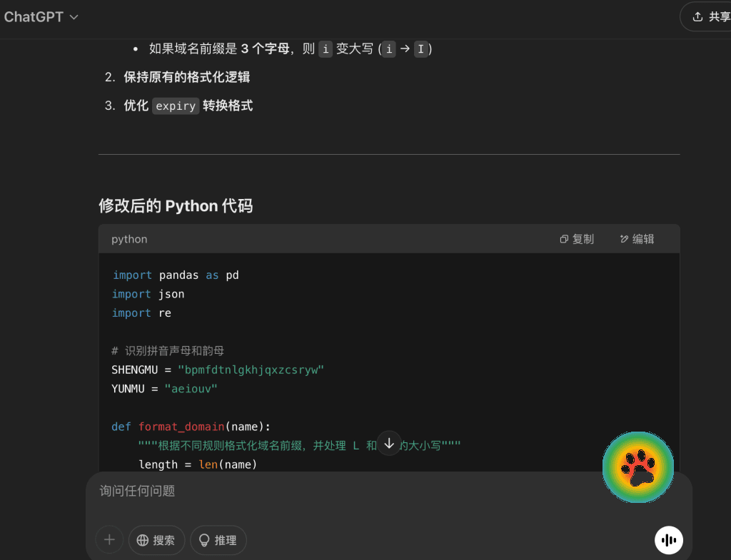Start voice mode with the waveform button

click(669, 540)
